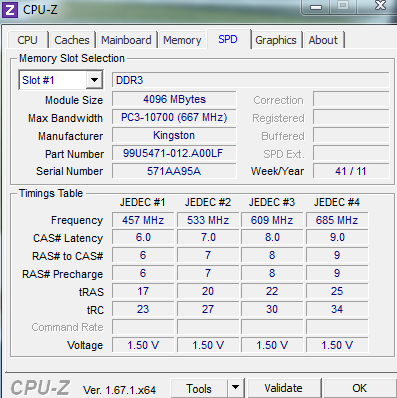Click JEDEC #1 voltage 1.50 V cell
This screenshot has width=397, height=398.
143,345
